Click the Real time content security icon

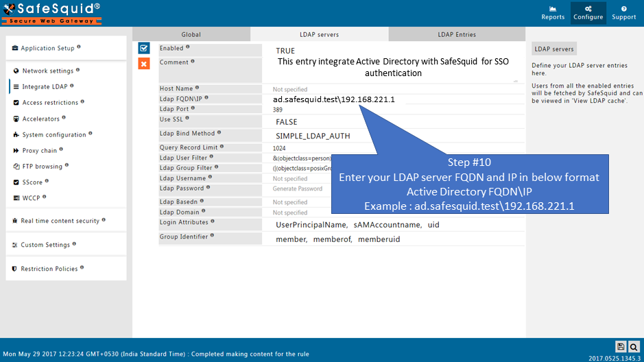tap(15, 221)
